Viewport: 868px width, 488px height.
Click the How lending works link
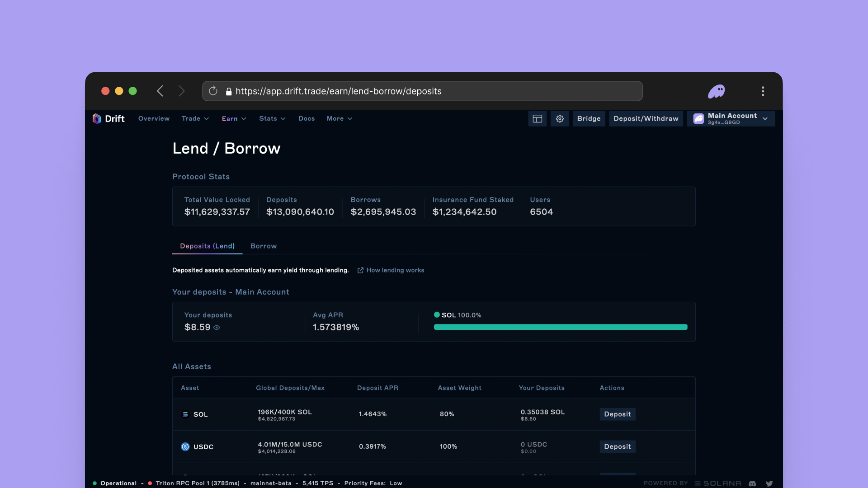(395, 270)
